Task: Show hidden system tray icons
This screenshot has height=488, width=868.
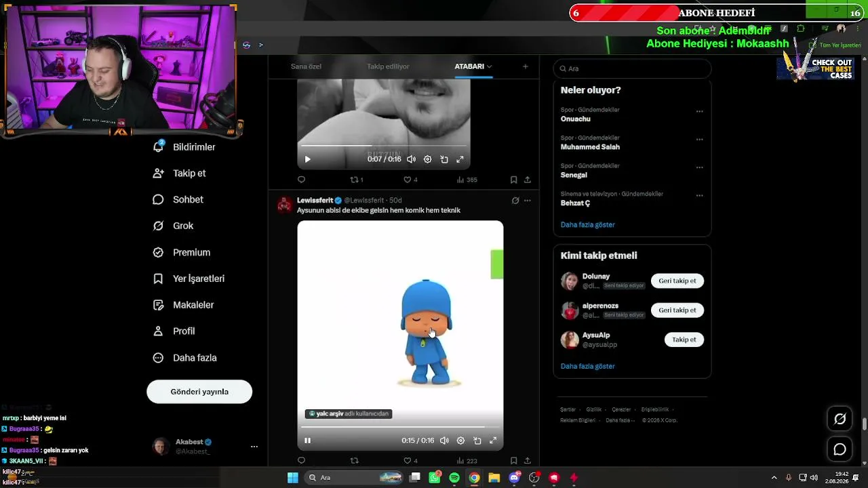Action: click(774, 478)
